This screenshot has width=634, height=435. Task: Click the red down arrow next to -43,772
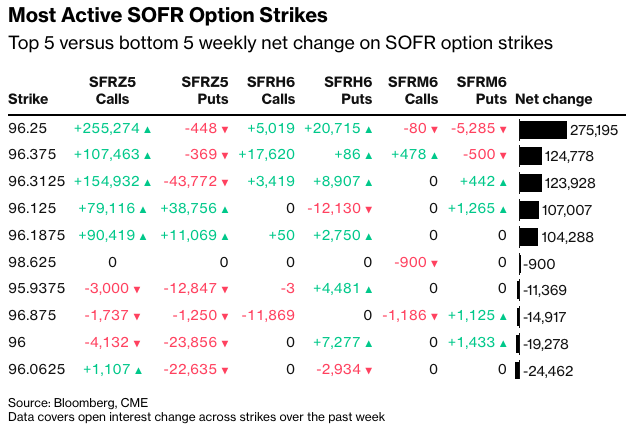click(224, 183)
